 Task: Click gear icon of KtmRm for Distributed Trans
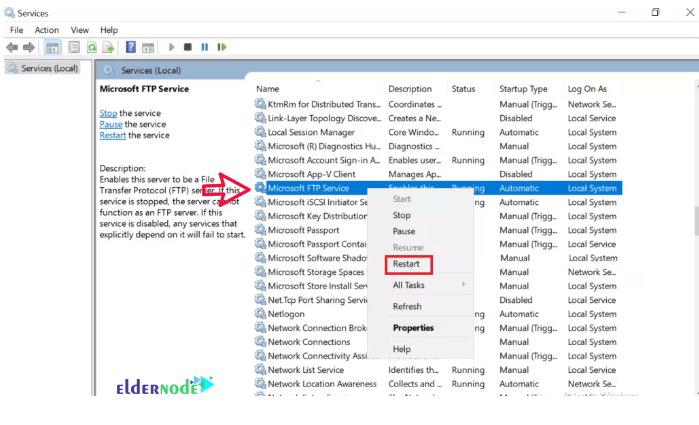260,104
